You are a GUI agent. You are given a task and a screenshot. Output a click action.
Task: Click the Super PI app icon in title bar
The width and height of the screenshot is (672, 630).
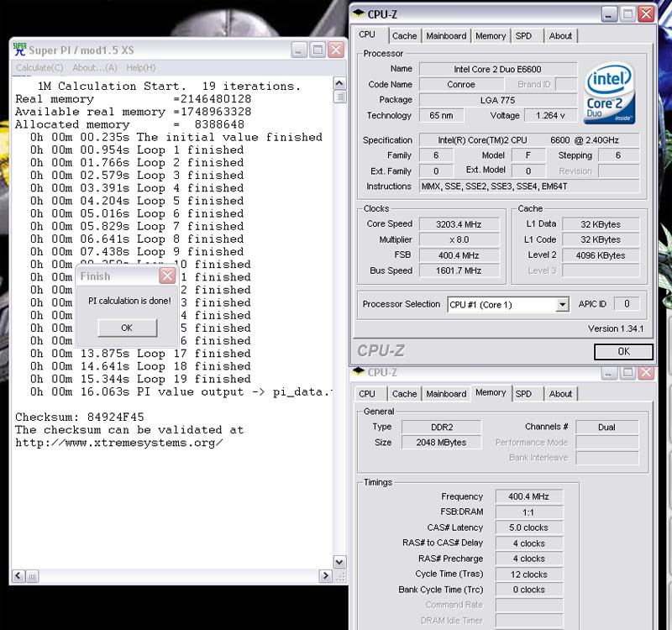[19, 50]
